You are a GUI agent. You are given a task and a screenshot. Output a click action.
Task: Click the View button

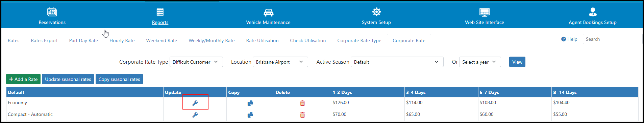[x=517, y=62]
